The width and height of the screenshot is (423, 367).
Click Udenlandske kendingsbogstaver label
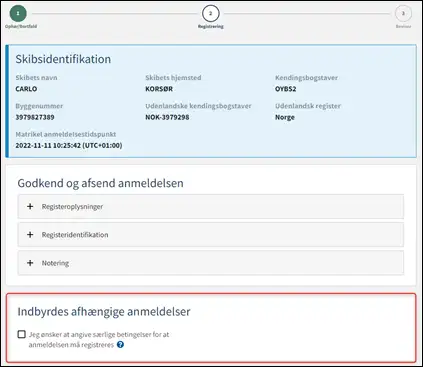198,106
